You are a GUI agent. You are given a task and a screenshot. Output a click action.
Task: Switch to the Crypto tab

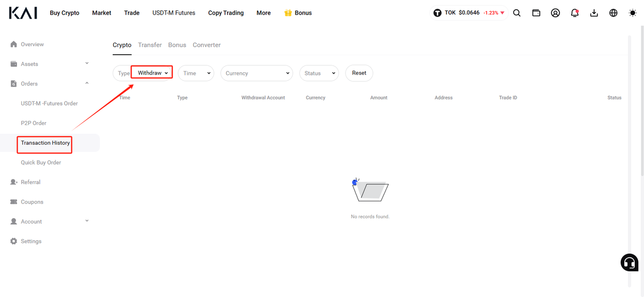[x=122, y=45]
